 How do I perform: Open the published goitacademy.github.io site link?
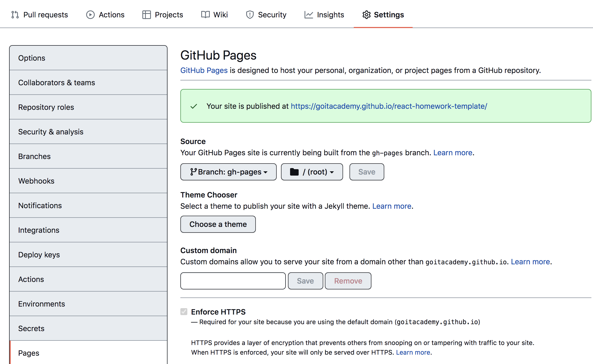[x=389, y=106]
